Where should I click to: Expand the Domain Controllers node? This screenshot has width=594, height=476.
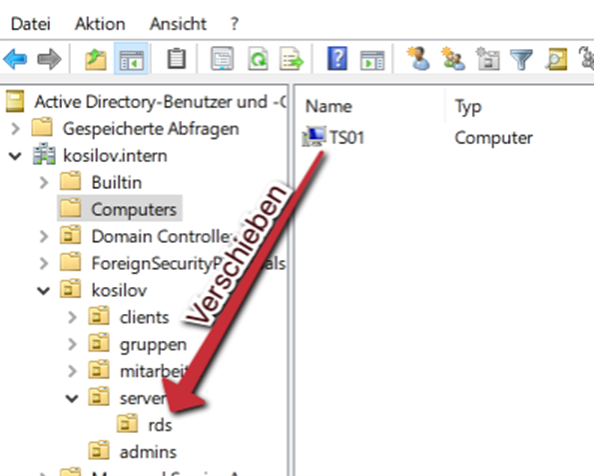coord(44,236)
